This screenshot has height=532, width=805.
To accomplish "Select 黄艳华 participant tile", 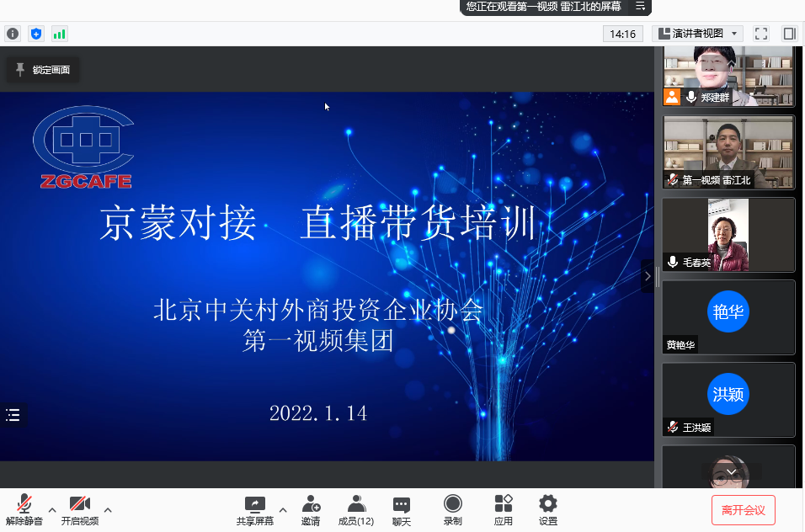I will pos(728,317).
